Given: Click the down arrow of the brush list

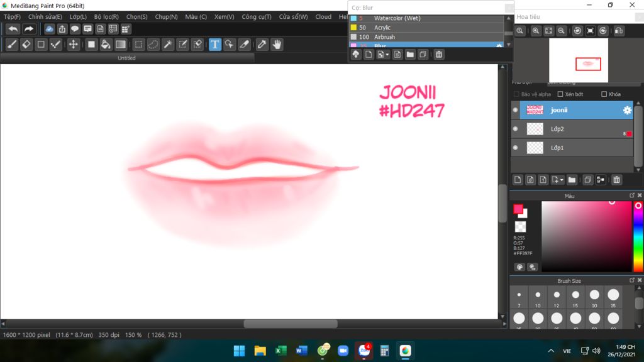Looking at the screenshot, I should pyautogui.click(x=509, y=45).
